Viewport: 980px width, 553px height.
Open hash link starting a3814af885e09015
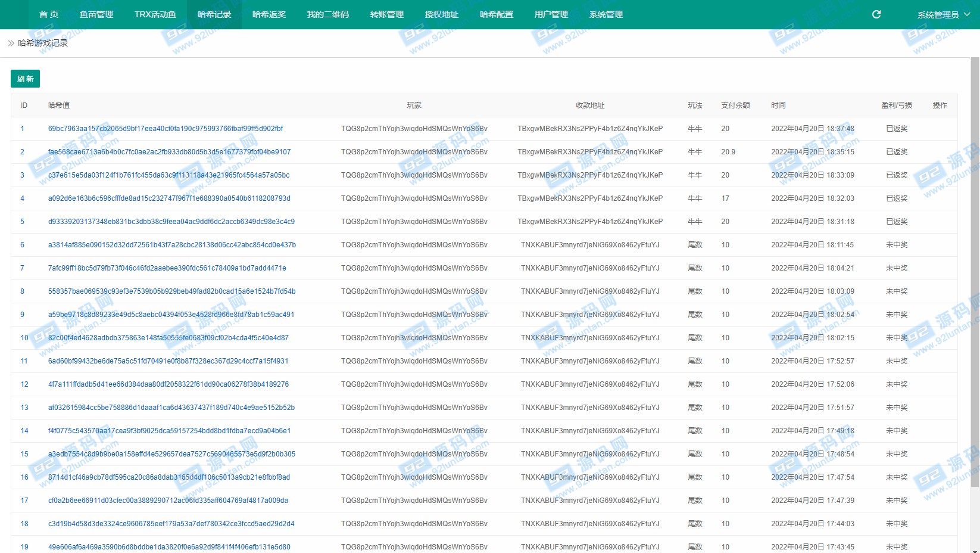click(x=172, y=245)
